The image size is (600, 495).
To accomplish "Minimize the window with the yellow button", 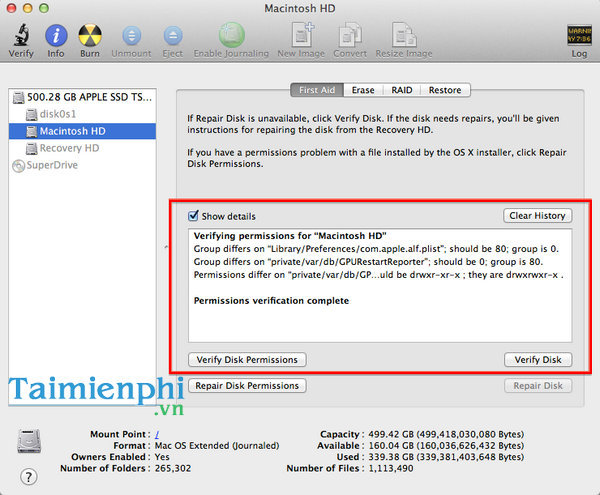I will click(x=28, y=8).
